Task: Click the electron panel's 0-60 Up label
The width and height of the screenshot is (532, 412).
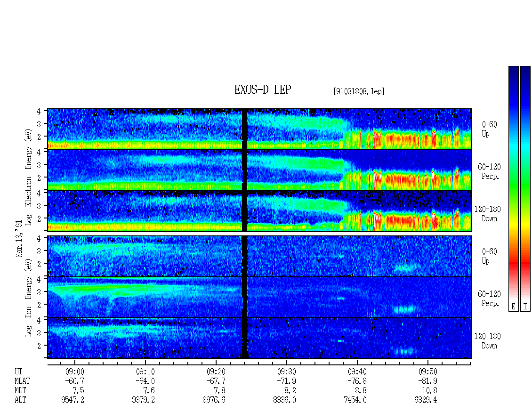Action: point(489,129)
